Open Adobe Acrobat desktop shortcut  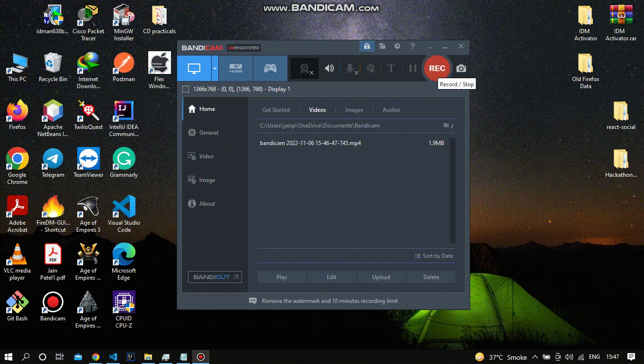[x=17, y=214]
